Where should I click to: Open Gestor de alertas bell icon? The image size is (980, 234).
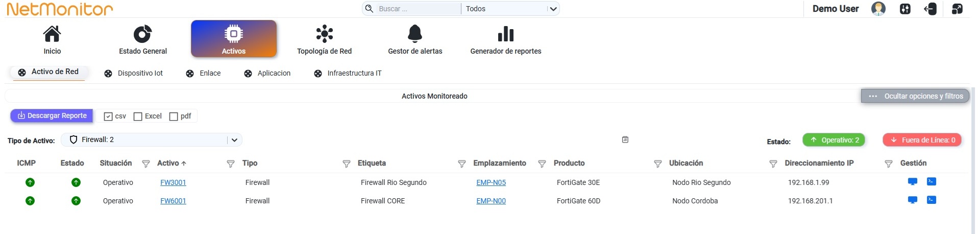(415, 34)
